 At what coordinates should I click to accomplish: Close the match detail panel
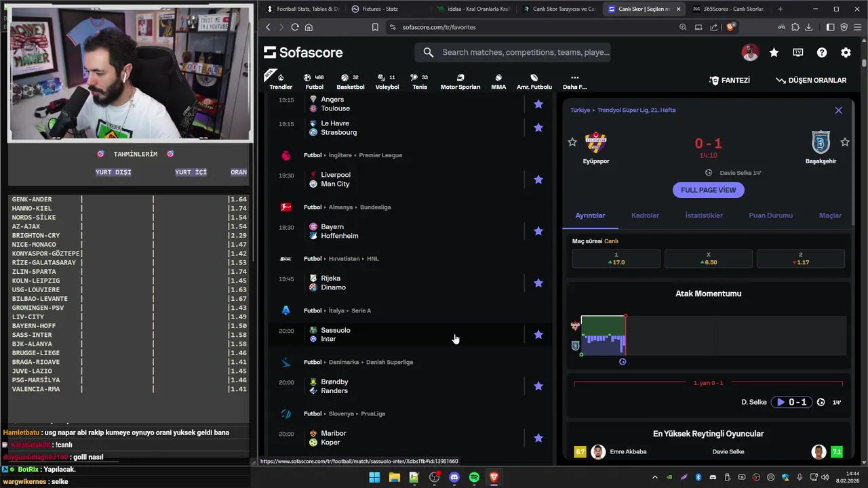click(x=839, y=110)
